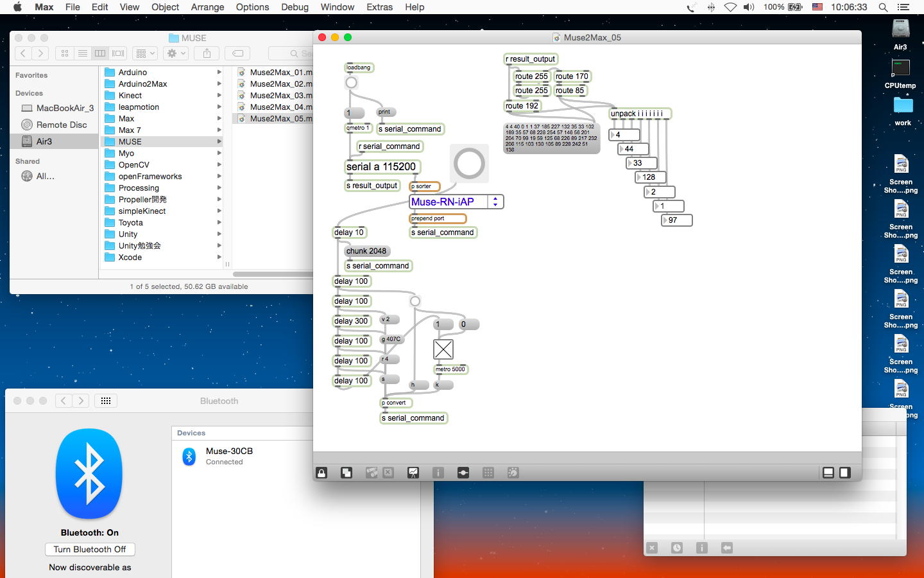Screen dimensions: 924x578
Task: Click the patcher lock icon
Action: (x=321, y=473)
